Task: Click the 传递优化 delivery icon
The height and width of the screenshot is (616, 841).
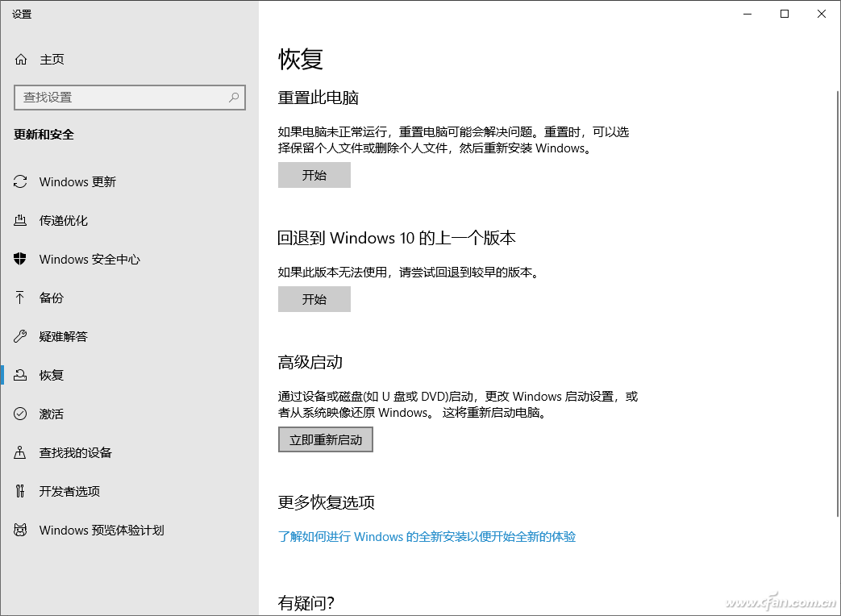Action: click(20, 220)
